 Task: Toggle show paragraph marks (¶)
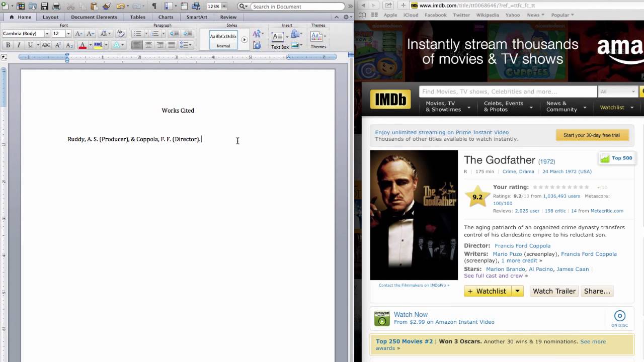[154, 6]
